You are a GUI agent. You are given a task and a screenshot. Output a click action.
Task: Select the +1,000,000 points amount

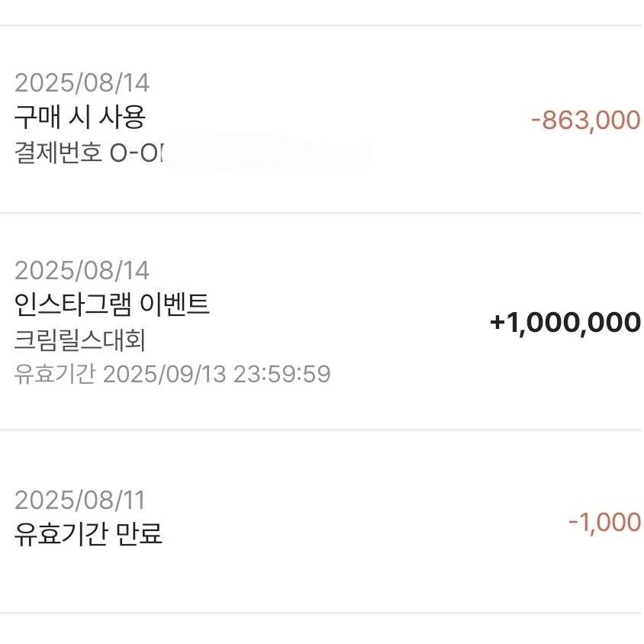[565, 323]
